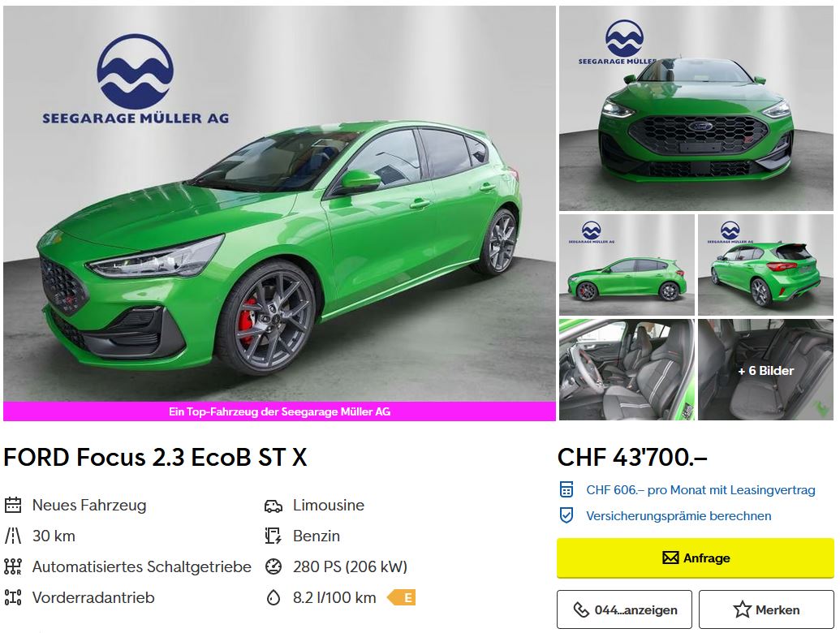Click the drivetrain icon beside Vorderradantrieb
The width and height of the screenshot is (840, 633).
coord(13,597)
